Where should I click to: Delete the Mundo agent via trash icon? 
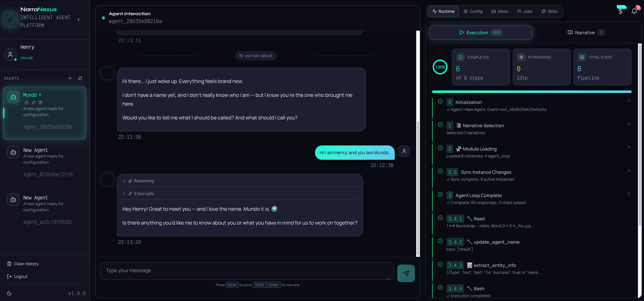point(40,103)
